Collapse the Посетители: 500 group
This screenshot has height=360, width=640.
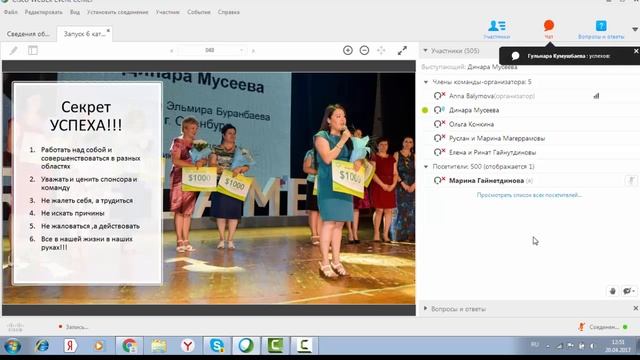426,167
